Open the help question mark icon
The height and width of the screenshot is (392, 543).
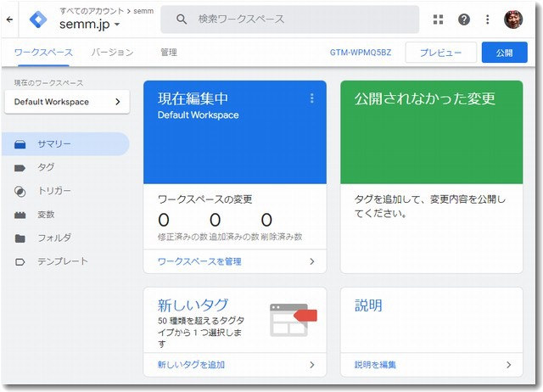[x=464, y=20]
